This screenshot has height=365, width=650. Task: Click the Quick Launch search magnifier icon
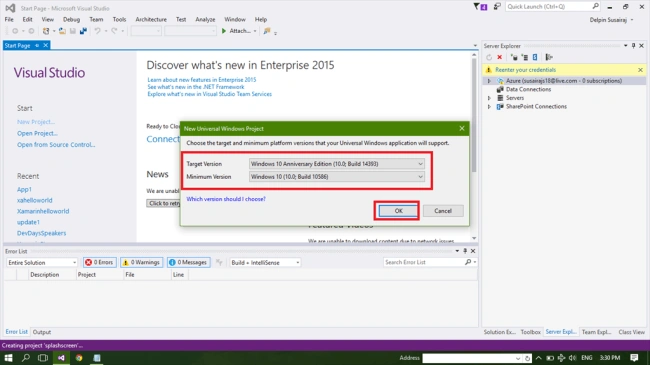(x=595, y=6)
